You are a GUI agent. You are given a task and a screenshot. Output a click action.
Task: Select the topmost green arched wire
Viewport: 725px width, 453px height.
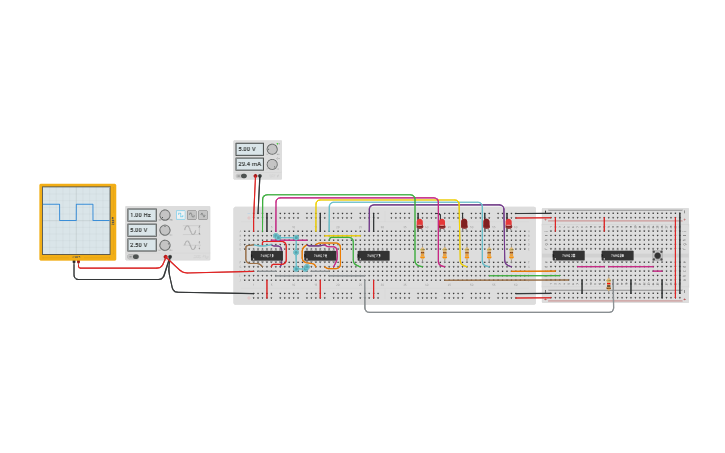(339, 195)
